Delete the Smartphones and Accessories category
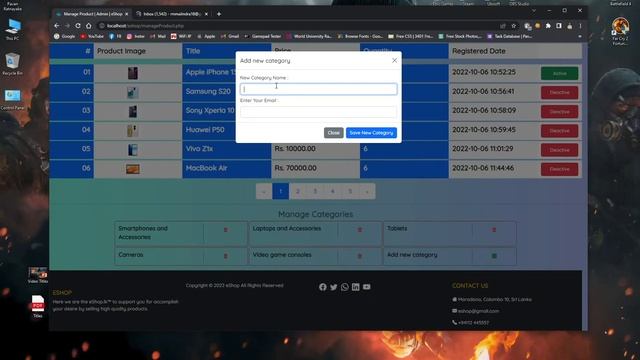 (226, 230)
